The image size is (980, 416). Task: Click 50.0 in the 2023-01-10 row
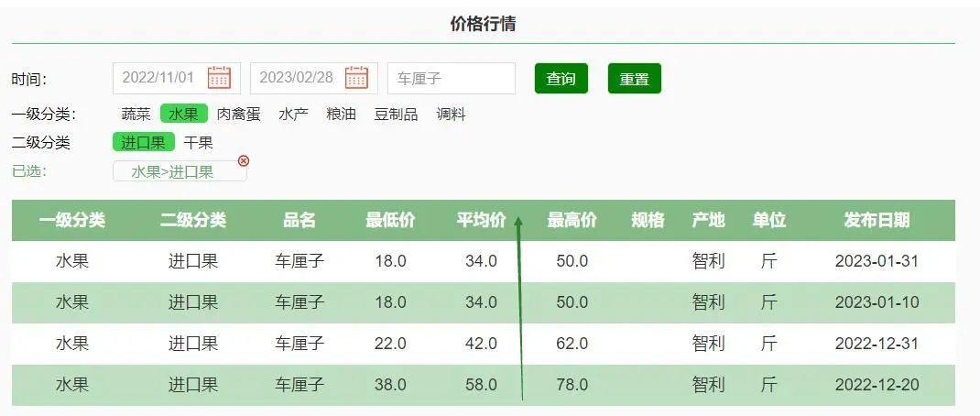[572, 302]
